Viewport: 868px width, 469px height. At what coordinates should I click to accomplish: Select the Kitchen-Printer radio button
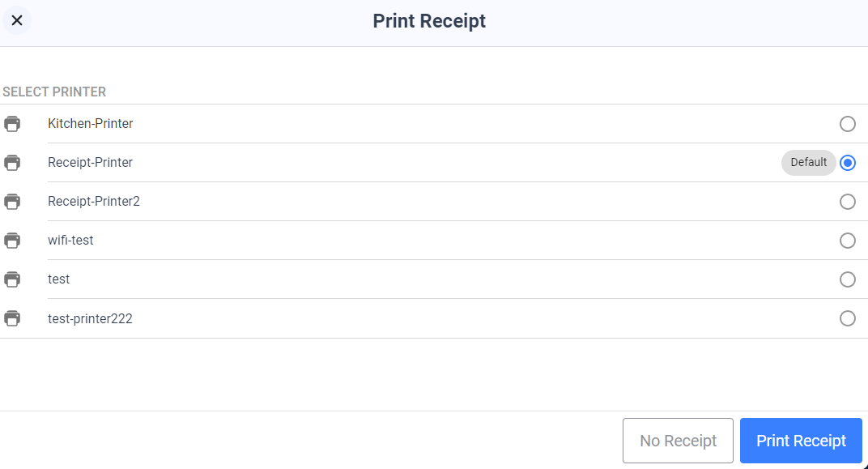(x=848, y=124)
